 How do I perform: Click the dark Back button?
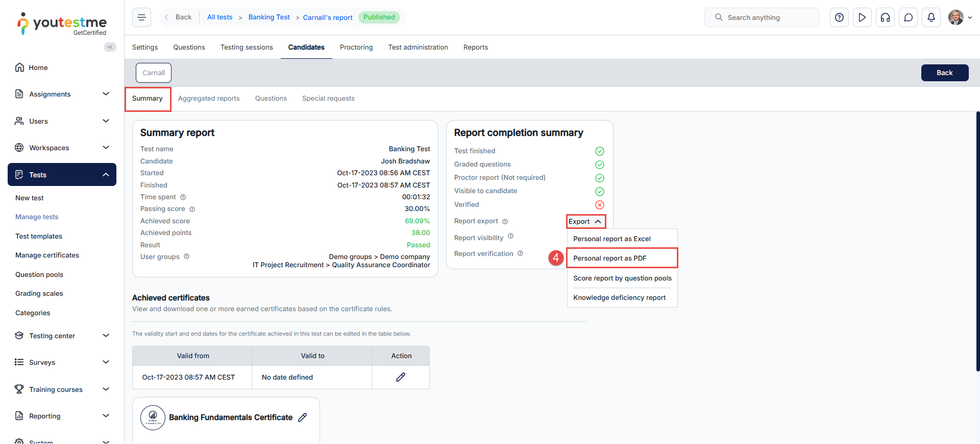pyautogui.click(x=944, y=73)
